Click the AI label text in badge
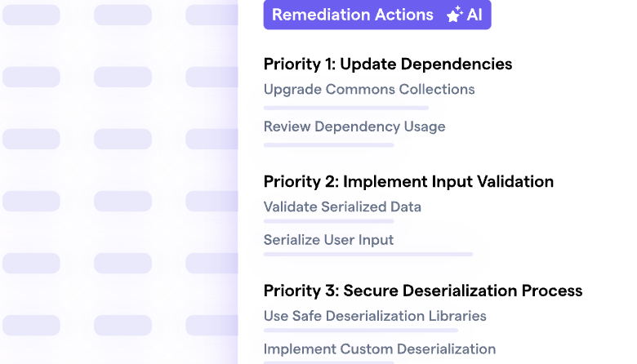The height and width of the screenshot is (364, 637). tap(474, 15)
